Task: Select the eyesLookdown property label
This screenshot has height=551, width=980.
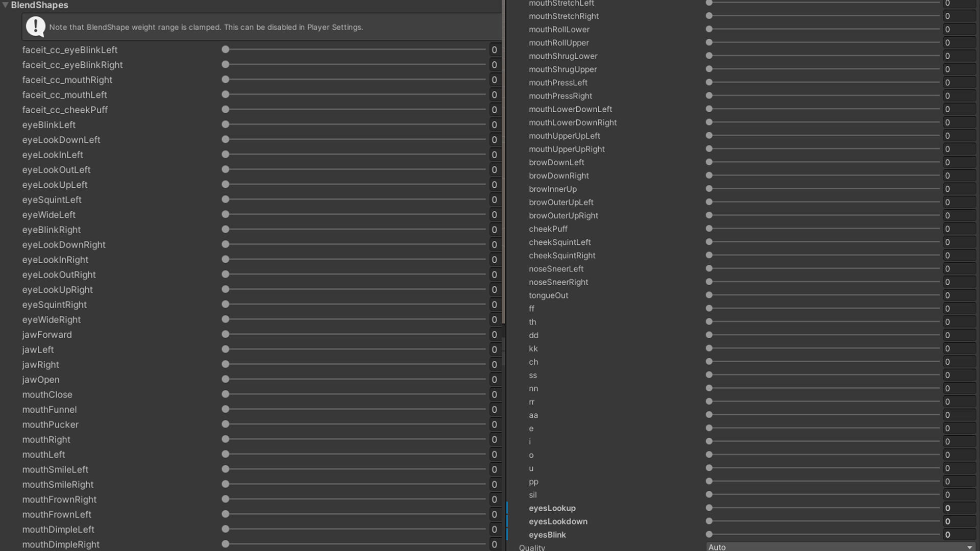Action: pos(558,521)
